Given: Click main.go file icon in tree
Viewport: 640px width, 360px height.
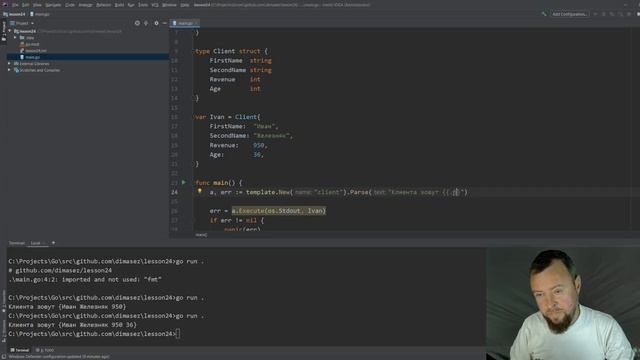Looking at the screenshot, I should click(x=22, y=57).
